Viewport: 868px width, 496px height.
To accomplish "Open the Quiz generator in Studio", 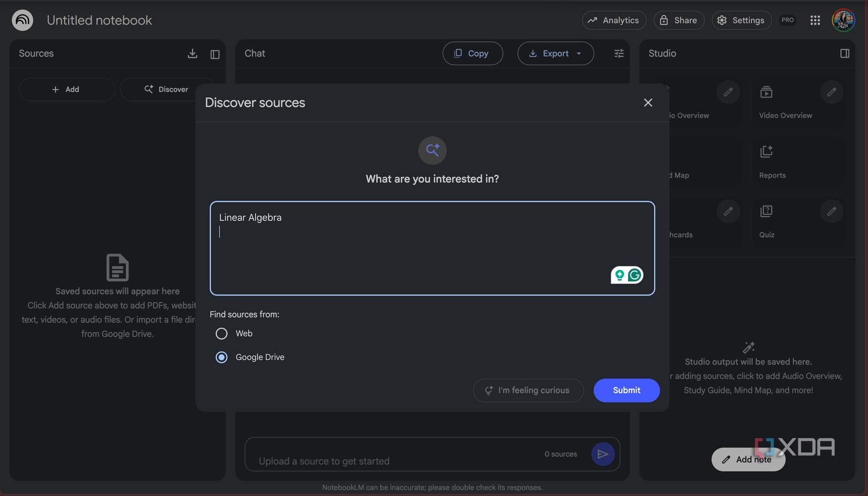I will point(766,222).
